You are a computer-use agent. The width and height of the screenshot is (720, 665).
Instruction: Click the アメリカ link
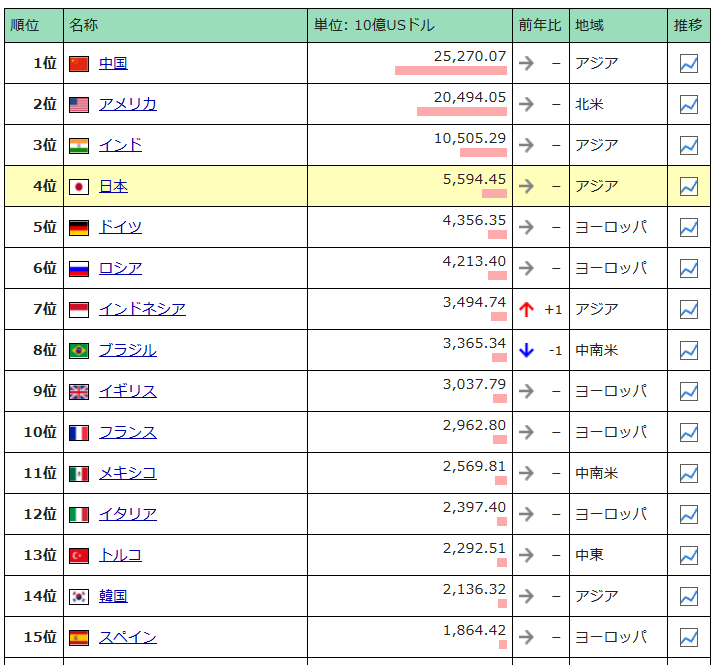pos(127,105)
